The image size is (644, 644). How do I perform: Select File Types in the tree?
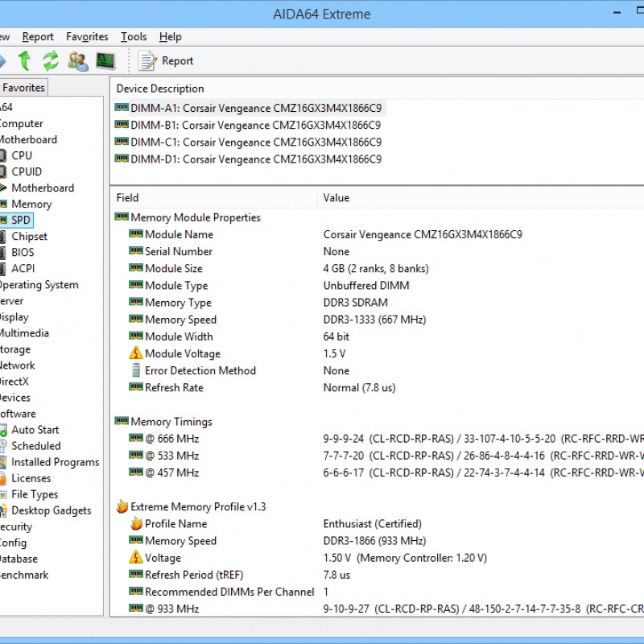point(35,494)
